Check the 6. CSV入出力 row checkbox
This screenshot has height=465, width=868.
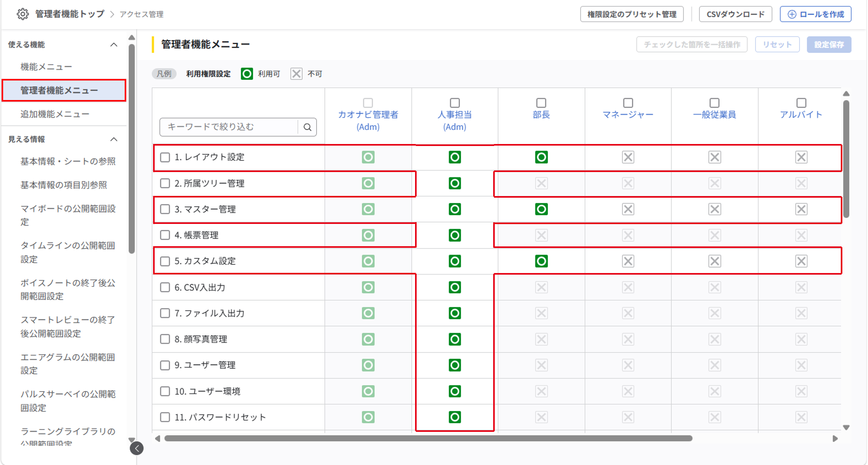pyautogui.click(x=165, y=287)
